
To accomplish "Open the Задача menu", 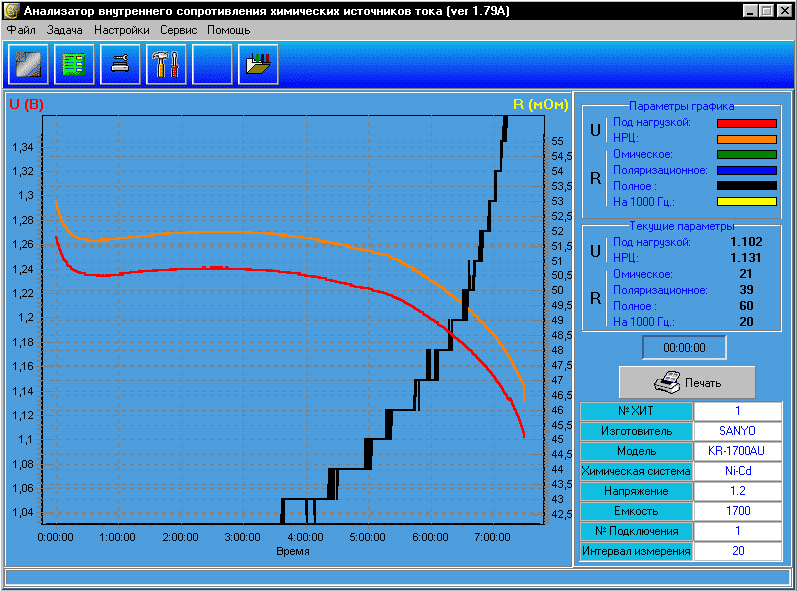I will click(x=65, y=30).
